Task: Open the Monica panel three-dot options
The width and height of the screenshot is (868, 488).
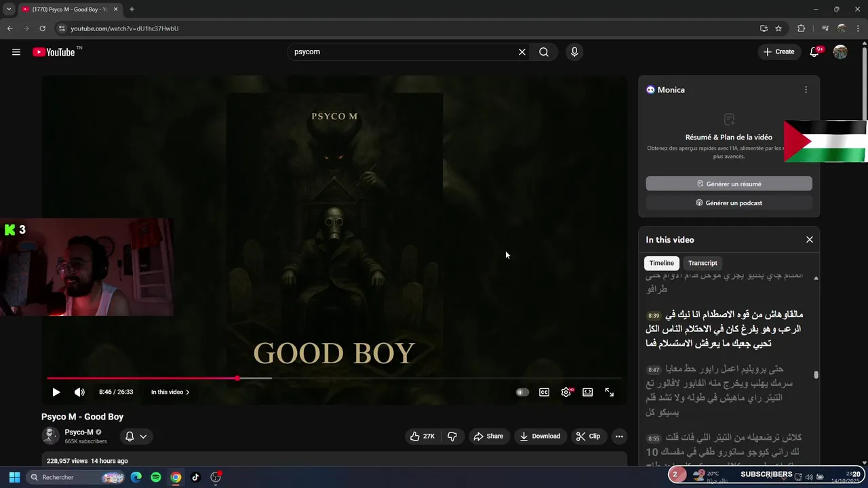Action: coord(806,89)
